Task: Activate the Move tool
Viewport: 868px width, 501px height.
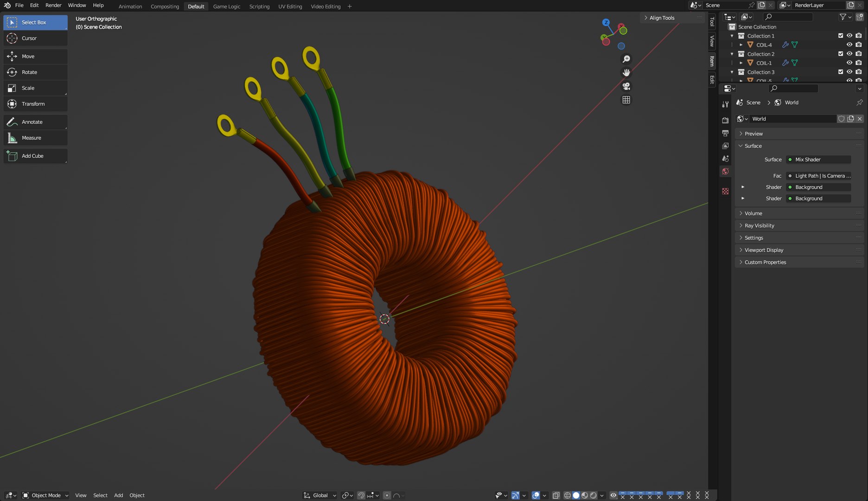Action: (x=35, y=56)
